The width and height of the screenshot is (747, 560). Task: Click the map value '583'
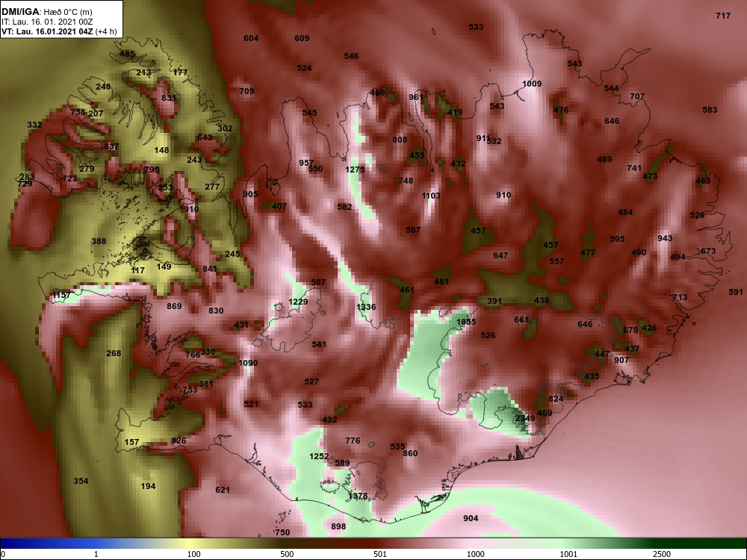(x=710, y=110)
